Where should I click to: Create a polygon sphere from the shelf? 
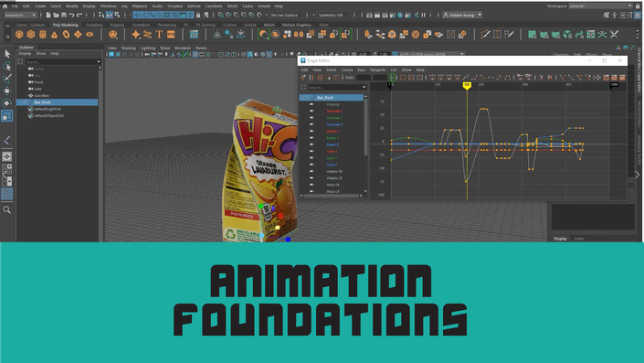point(19,35)
